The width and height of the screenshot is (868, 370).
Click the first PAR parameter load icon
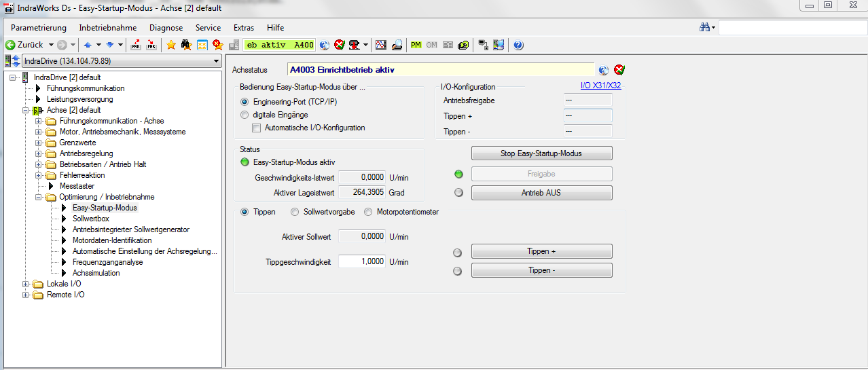[x=136, y=45]
